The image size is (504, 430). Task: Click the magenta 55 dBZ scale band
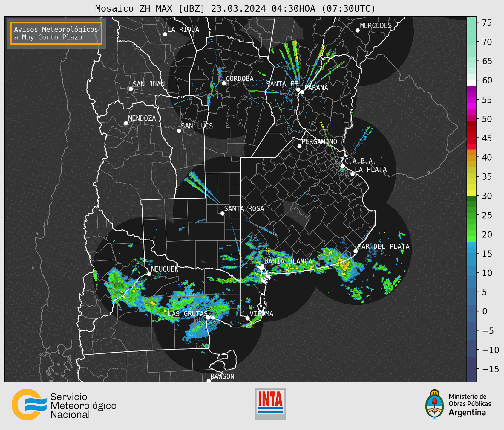[471, 100]
